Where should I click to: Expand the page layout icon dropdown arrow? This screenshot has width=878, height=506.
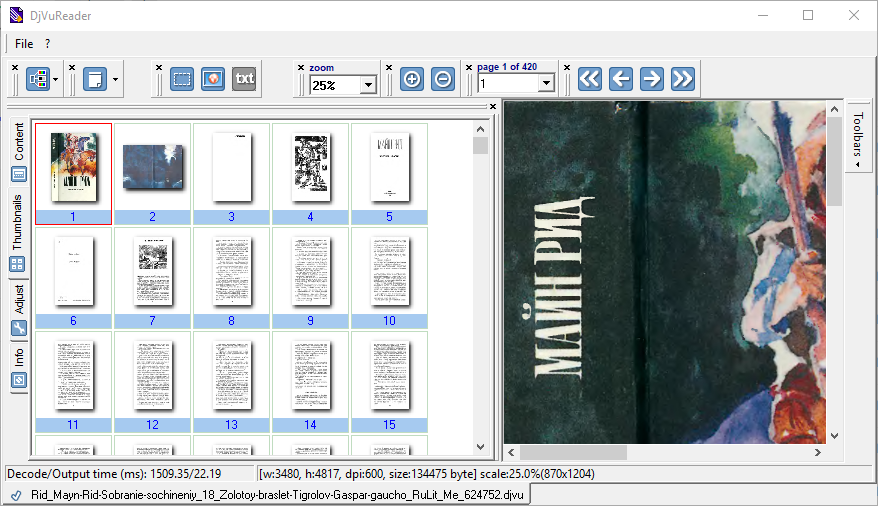57,79
